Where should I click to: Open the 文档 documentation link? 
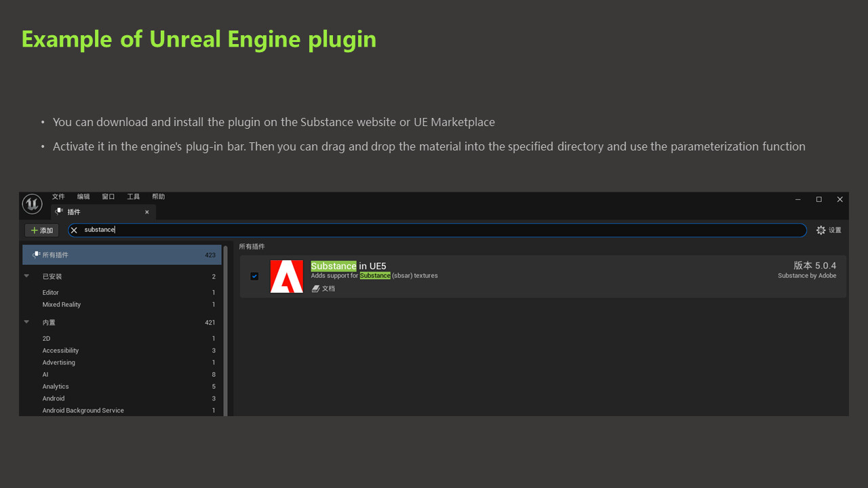pos(323,289)
